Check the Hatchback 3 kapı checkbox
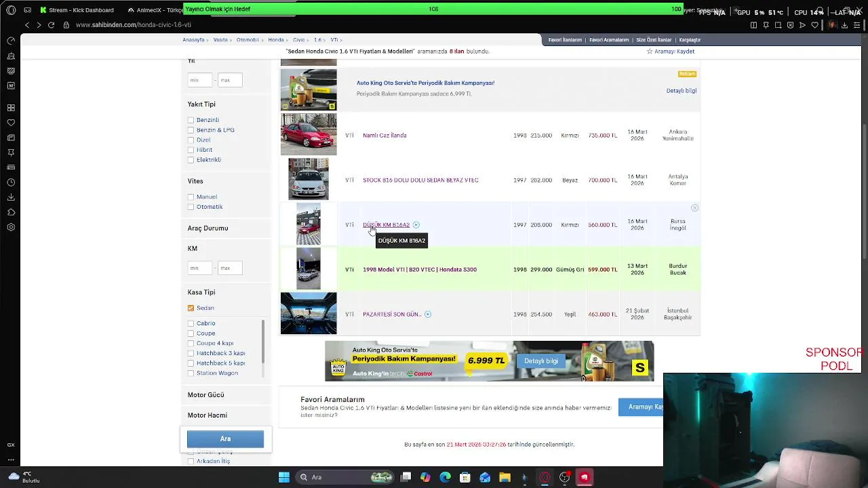The height and width of the screenshot is (488, 868). click(191, 353)
